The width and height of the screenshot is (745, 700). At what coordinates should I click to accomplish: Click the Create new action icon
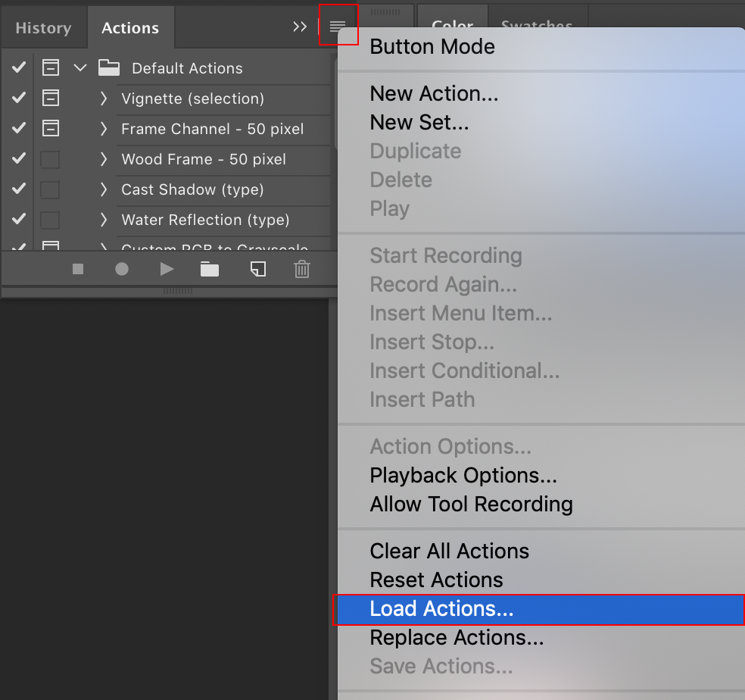coord(257,269)
